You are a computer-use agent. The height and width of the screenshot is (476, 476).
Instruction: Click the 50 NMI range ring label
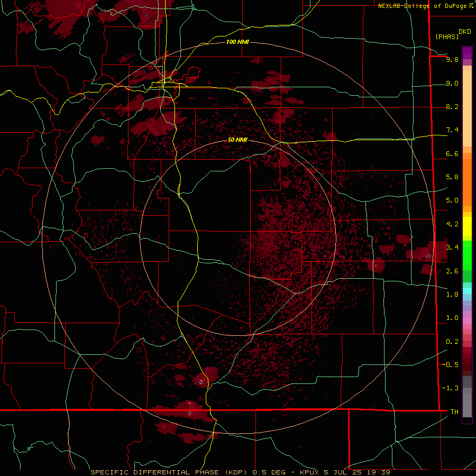(237, 140)
